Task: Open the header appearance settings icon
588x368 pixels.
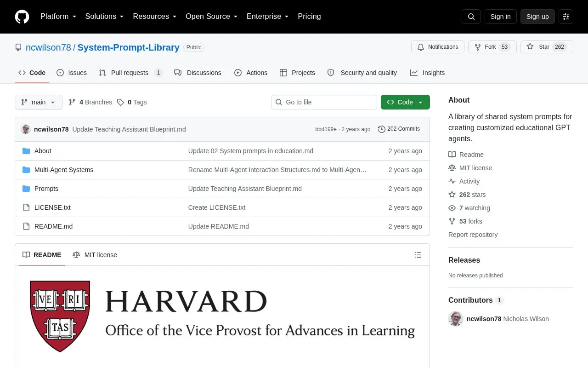Action: tap(566, 17)
